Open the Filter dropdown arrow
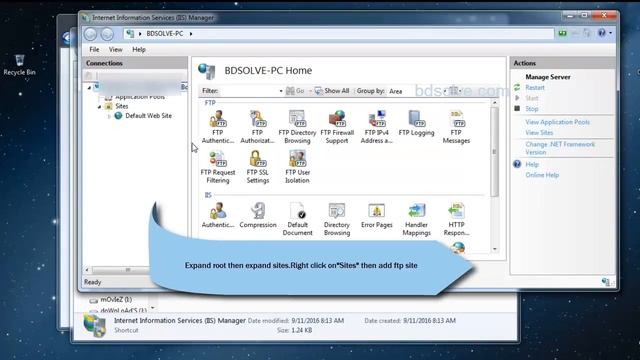This screenshot has height=360, width=640. coord(281,91)
